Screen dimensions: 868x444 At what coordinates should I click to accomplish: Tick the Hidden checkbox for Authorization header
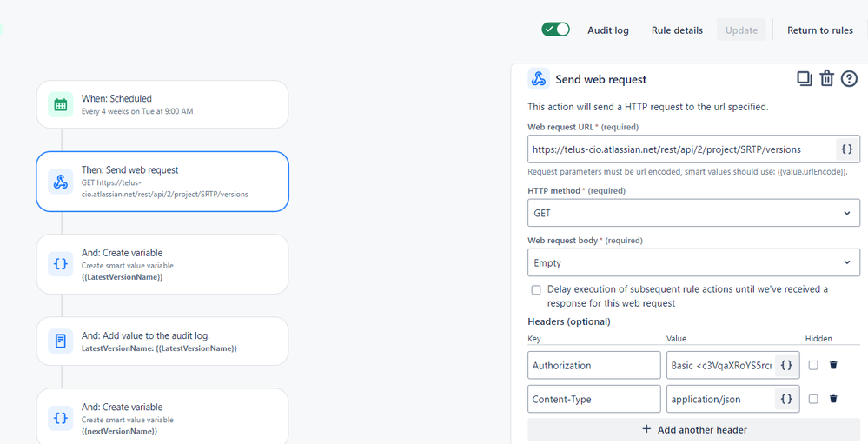(813, 366)
